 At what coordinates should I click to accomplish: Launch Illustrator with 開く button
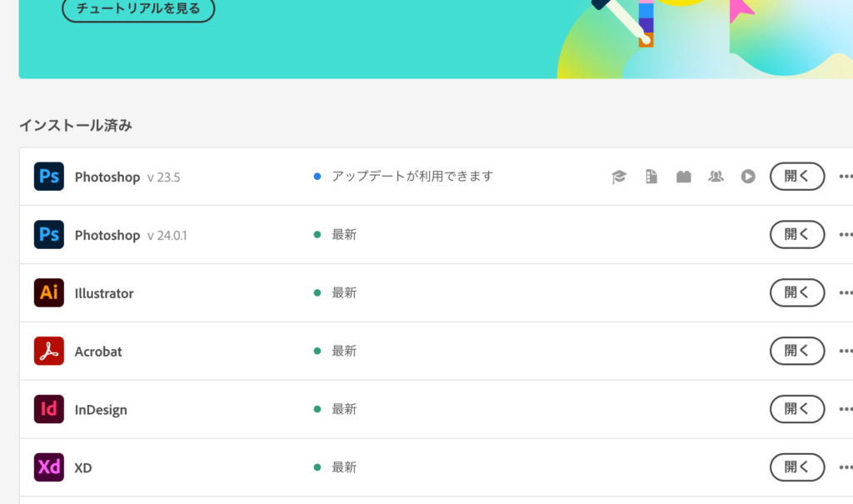[797, 293]
